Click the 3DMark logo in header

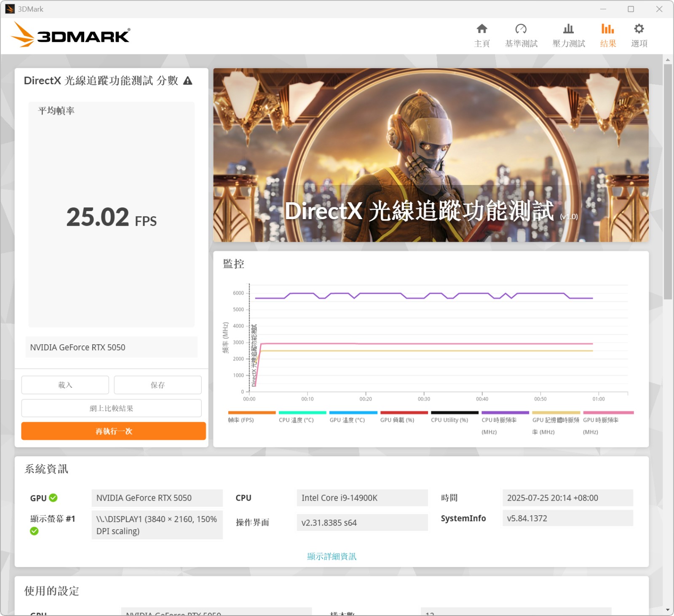tap(70, 35)
